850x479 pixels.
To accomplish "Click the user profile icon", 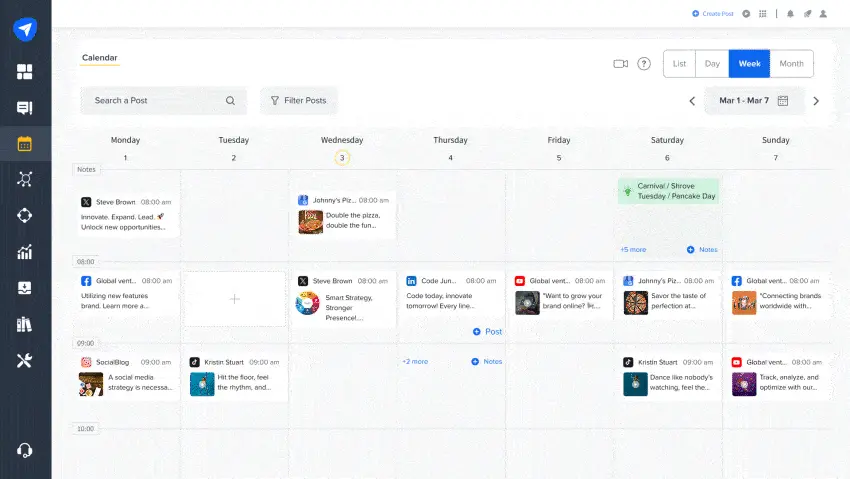I will pos(823,14).
